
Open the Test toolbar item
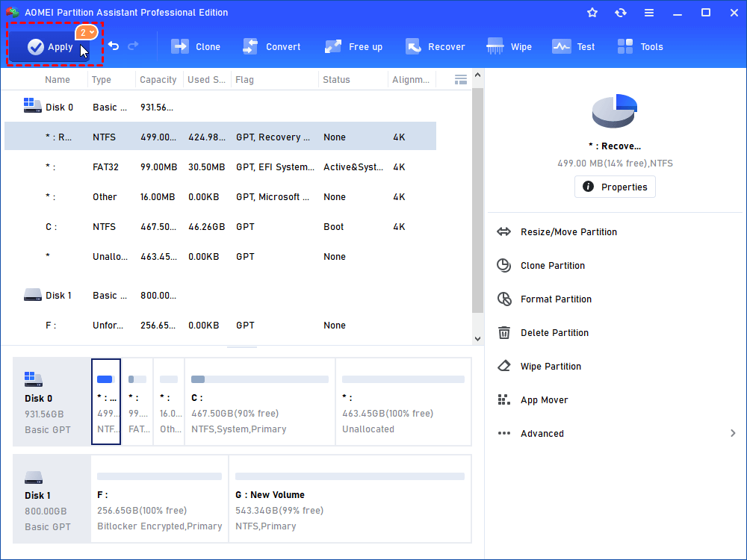(x=574, y=47)
